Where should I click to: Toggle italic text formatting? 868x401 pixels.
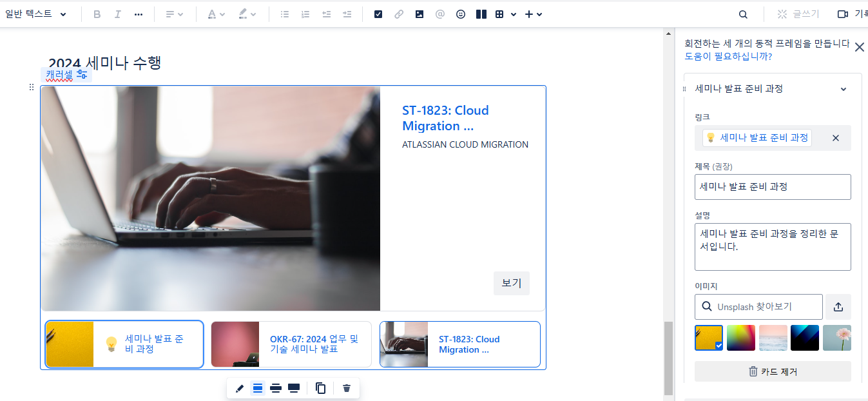click(117, 14)
